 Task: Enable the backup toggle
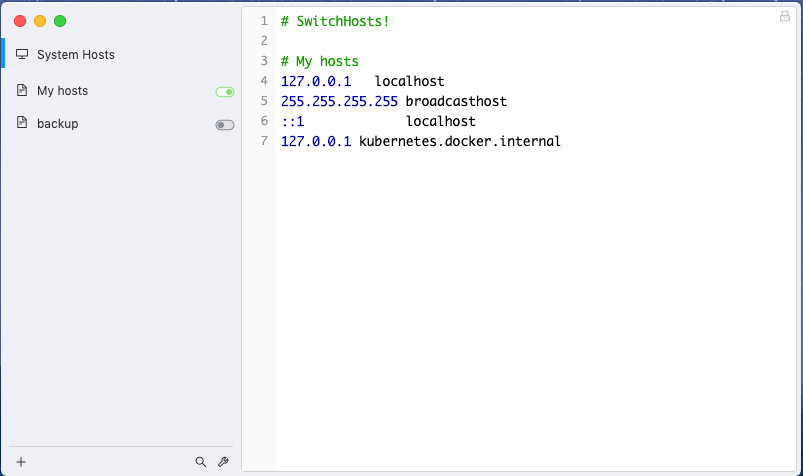[225, 125]
